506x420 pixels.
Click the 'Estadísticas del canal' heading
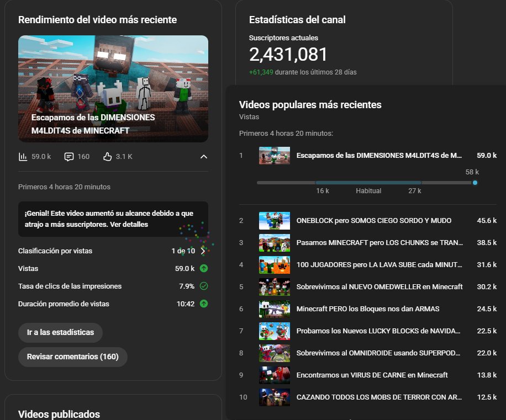(297, 20)
